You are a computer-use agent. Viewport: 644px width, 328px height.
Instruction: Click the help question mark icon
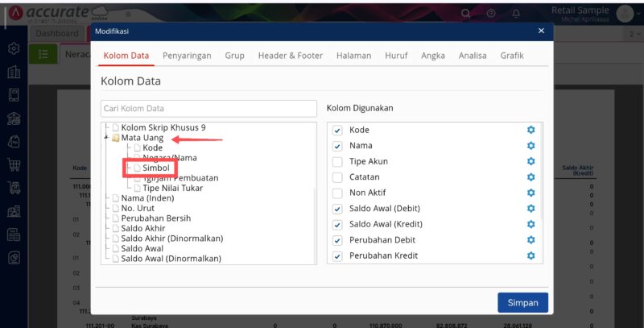pos(491,14)
